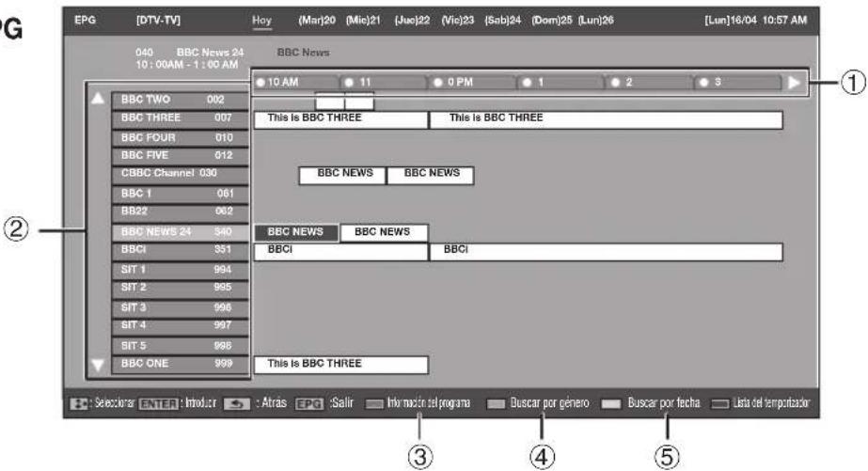
Task: Click the EPG title in the top bar
Action: [86, 21]
